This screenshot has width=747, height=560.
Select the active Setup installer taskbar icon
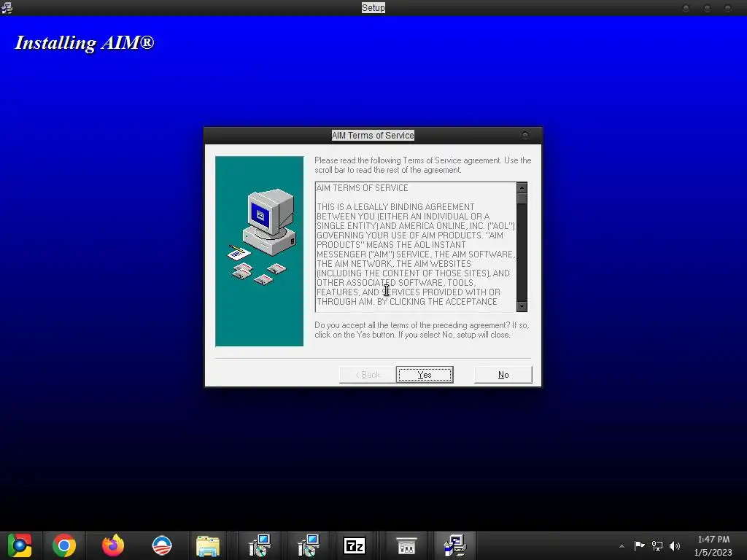tap(455, 545)
